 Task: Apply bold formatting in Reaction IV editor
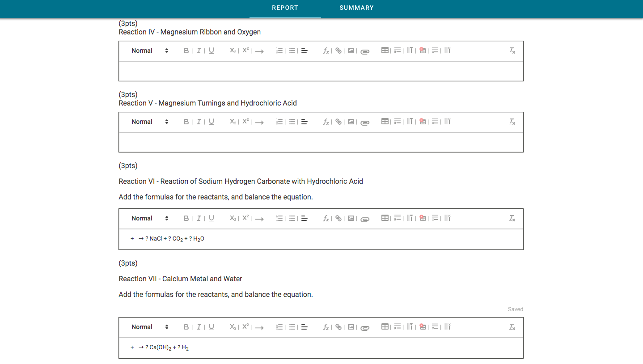coord(186,51)
